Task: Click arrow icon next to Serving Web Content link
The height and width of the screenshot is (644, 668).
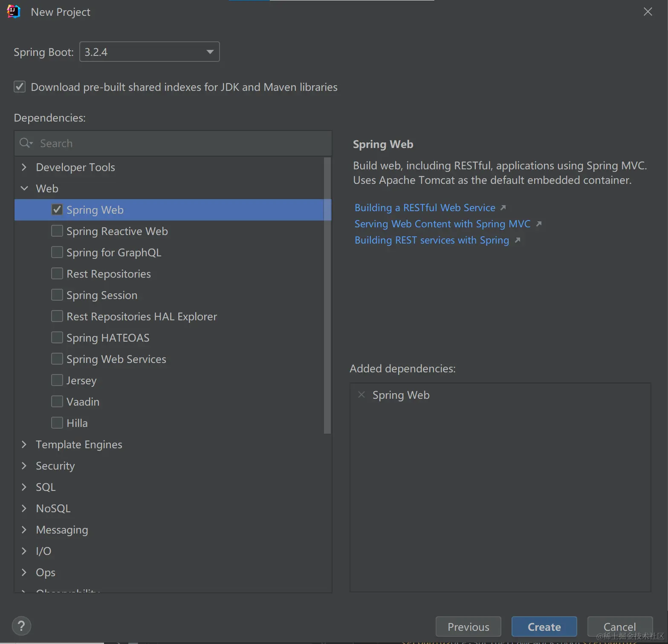Action: [x=539, y=224]
